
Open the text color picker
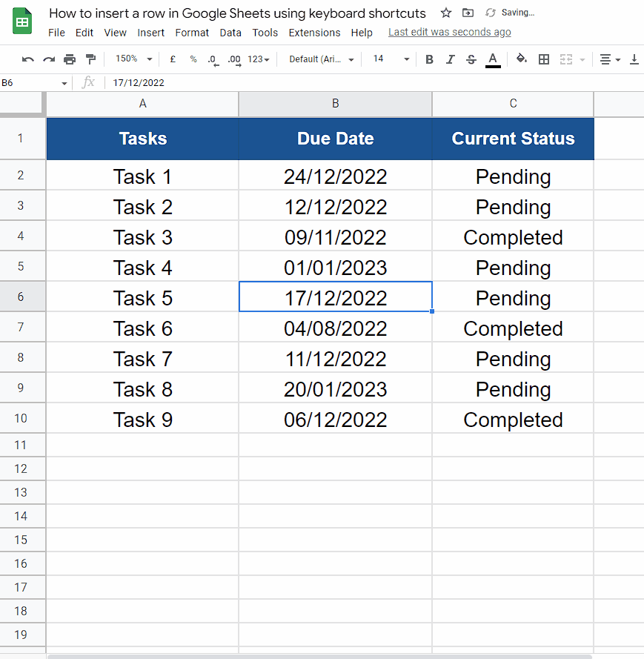coord(493,59)
